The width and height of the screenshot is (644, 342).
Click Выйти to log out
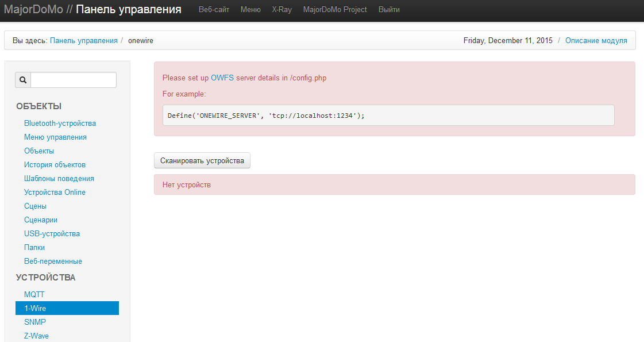point(389,10)
